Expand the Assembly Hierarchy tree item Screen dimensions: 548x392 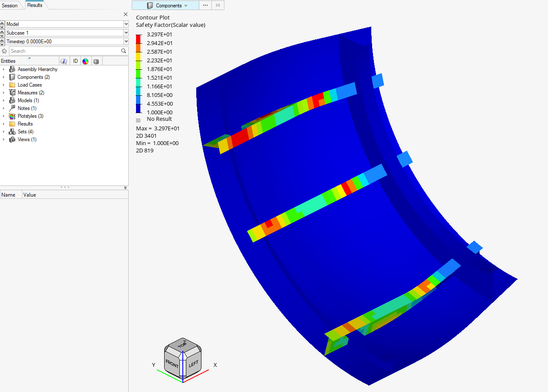[5, 69]
